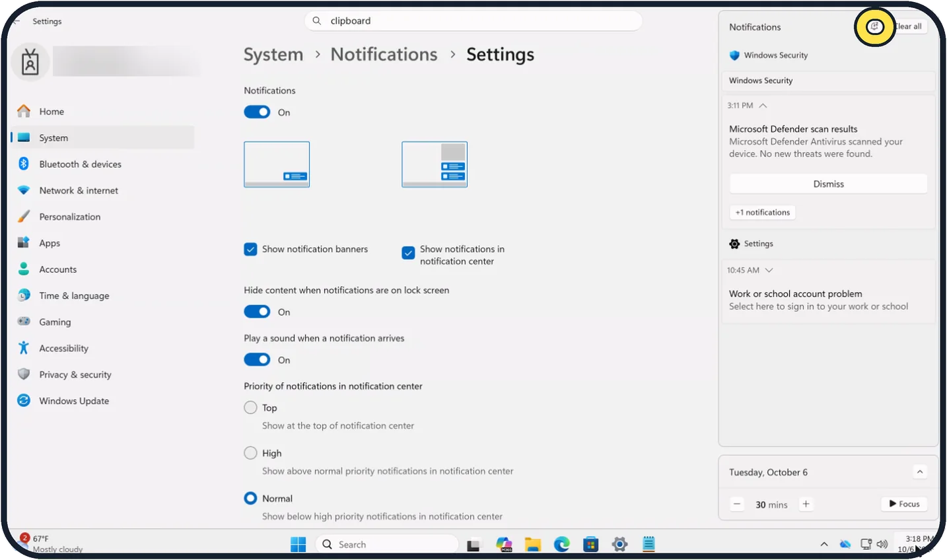This screenshot has width=947, height=560.
Task: Collapse the 3:11 PM Windows Security notification
Action: (x=763, y=106)
